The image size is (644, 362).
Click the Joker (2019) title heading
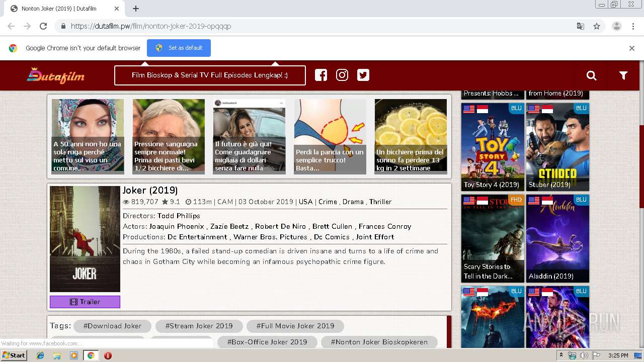tap(150, 191)
